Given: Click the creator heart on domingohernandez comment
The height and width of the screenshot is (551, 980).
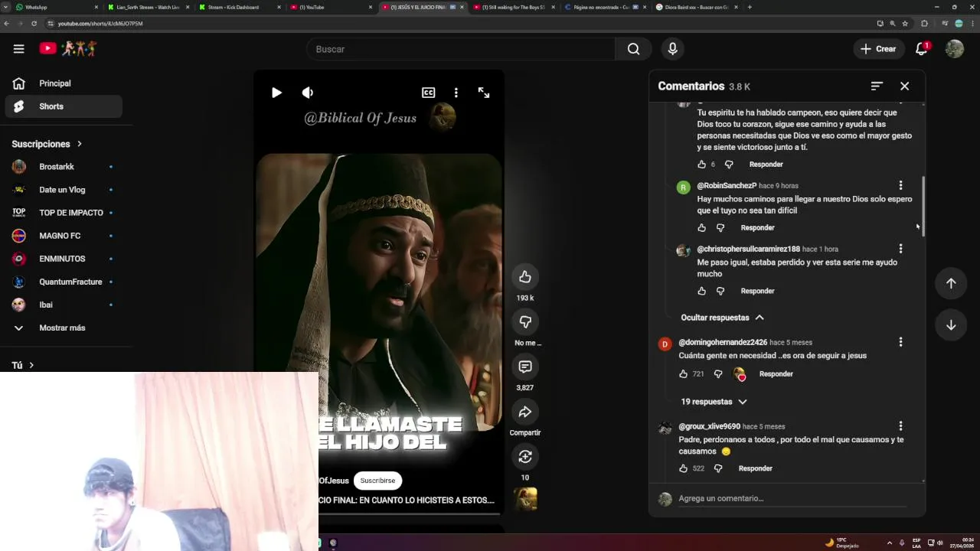Looking at the screenshot, I should click(x=739, y=374).
